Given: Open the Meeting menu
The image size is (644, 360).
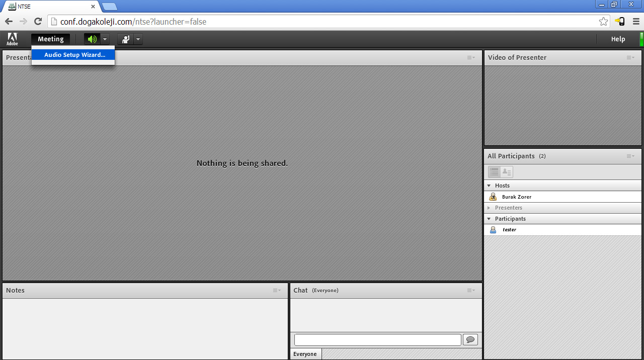Looking at the screenshot, I should [50, 39].
